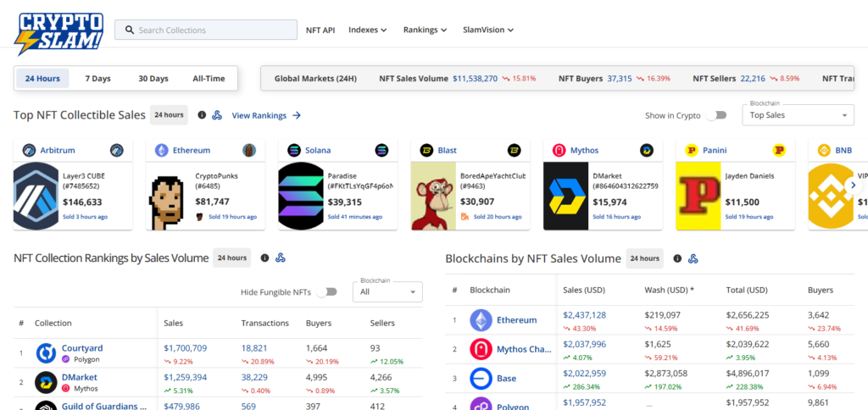Screen dimensions: 868x410
Task: Click the Mythos chain icon in card header
Action: coord(559,150)
